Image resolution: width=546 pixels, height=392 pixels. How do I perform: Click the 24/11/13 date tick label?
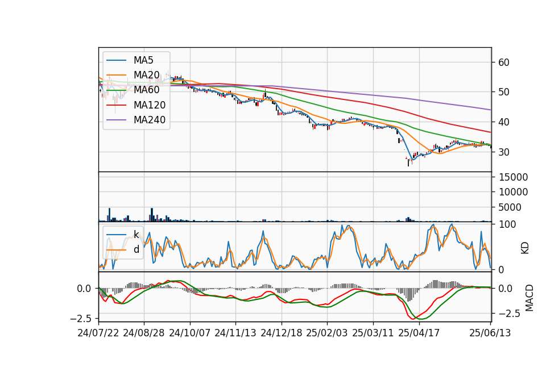[235, 333]
